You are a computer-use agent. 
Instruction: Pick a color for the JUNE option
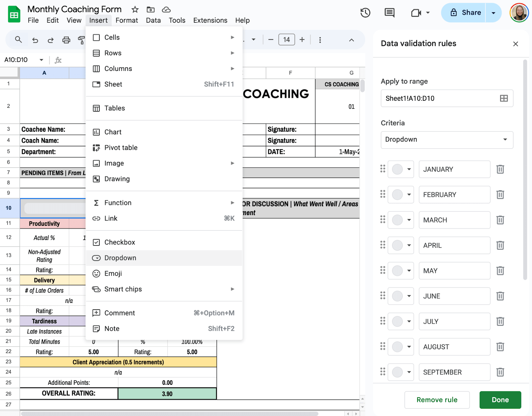click(x=401, y=296)
